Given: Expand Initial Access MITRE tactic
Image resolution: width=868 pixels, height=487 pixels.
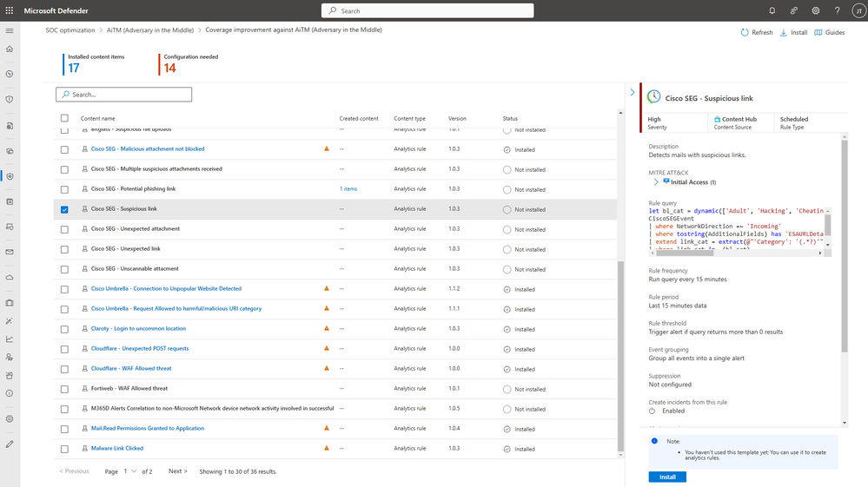Looking at the screenshot, I should 656,181.
